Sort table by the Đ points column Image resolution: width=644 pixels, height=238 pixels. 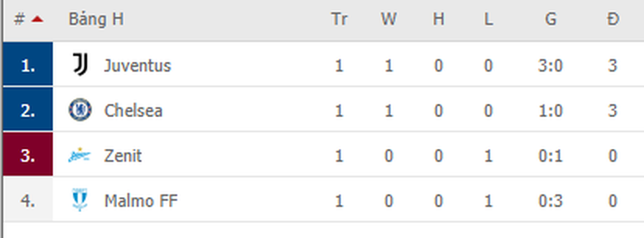[613, 20]
